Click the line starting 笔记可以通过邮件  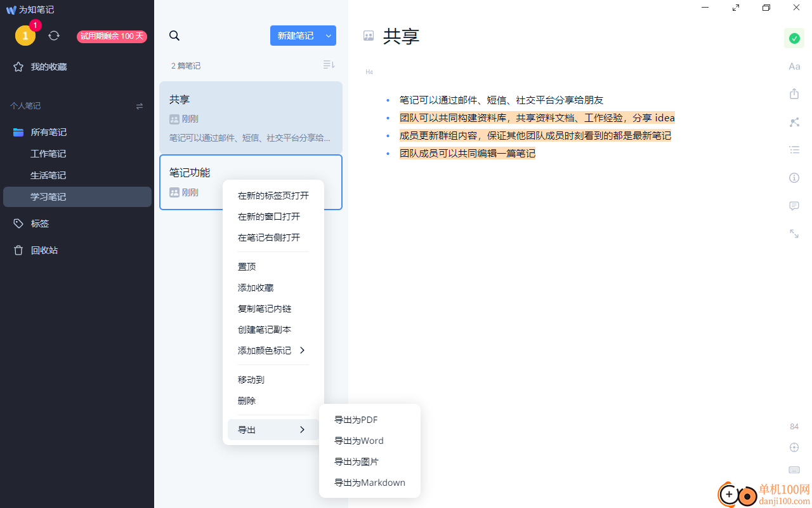501,100
